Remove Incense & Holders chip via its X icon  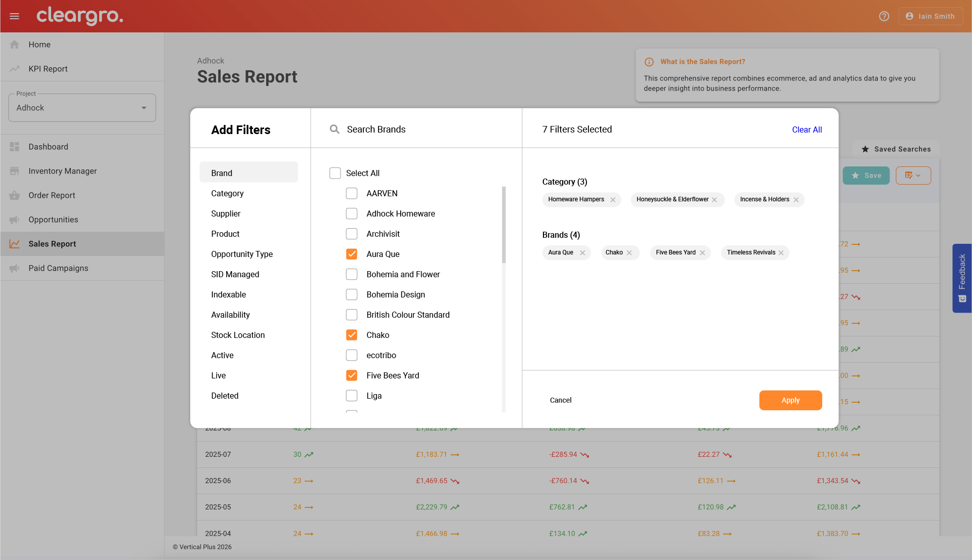coord(796,200)
